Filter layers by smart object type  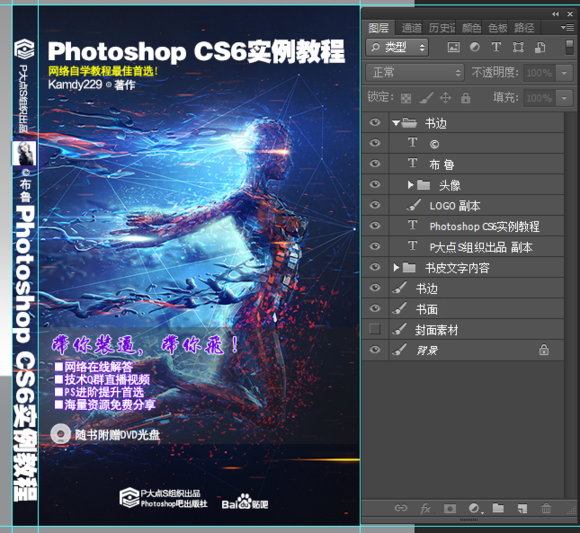coord(540,47)
